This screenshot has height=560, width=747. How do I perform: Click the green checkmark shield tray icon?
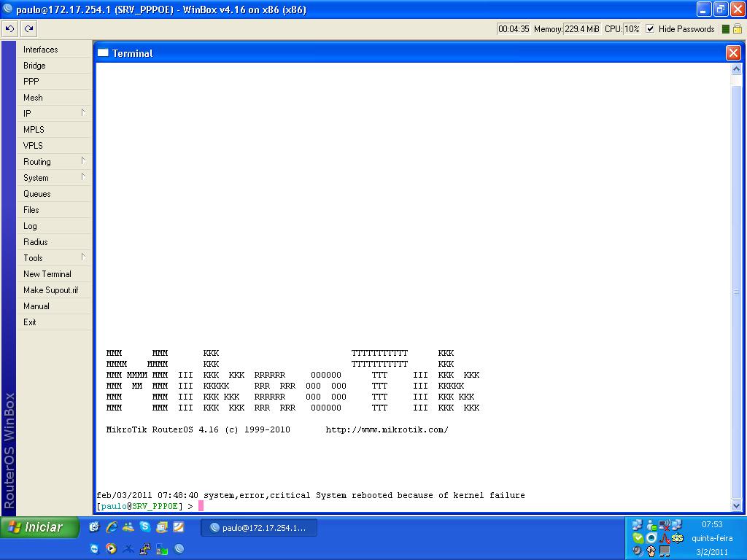click(x=638, y=538)
